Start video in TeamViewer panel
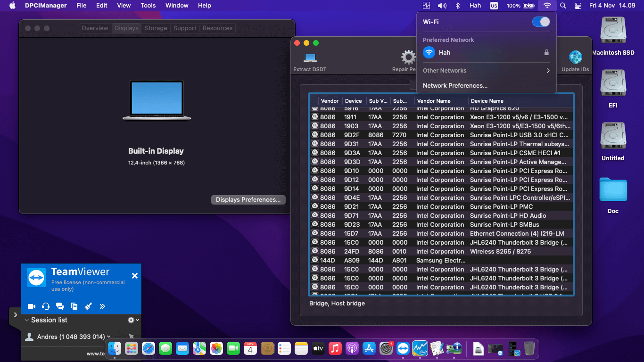 pyautogui.click(x=32, y=306)
